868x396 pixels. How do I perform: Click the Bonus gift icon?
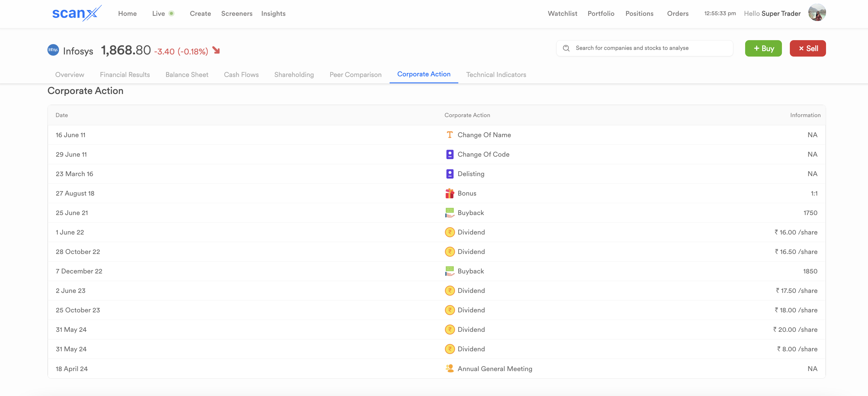click(450, 193)
